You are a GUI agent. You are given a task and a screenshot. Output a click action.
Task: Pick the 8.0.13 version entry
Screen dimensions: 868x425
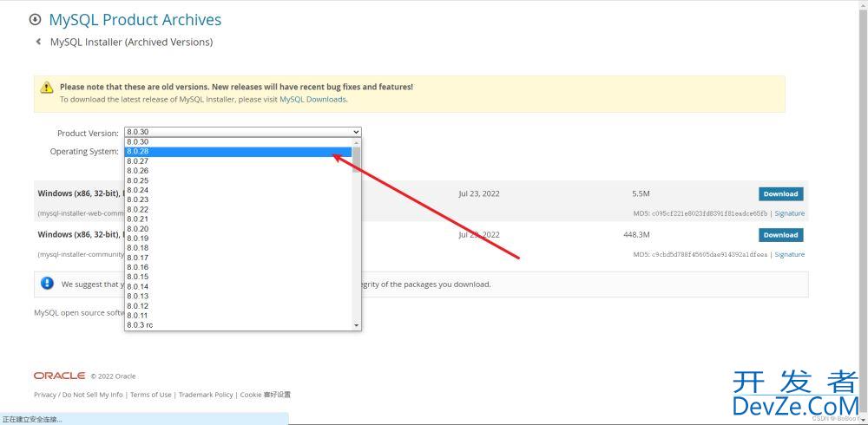pos(238,296)
